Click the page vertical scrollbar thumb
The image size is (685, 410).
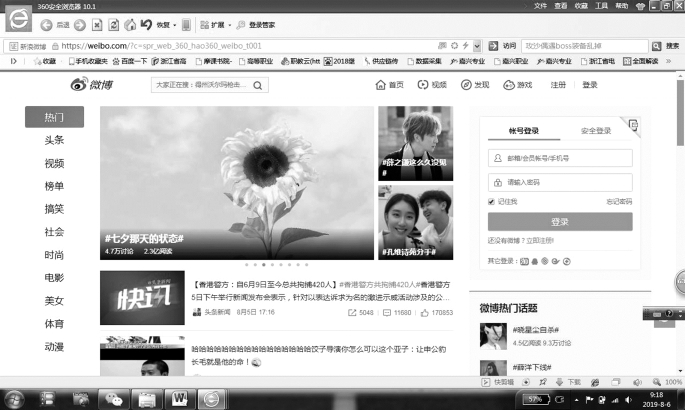point(680,113)
